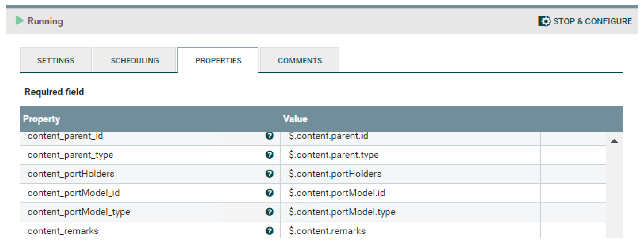Screen dimensions: 644x245
Task: Click the Stop & Configure gear icon
Action: click(544, 21)
